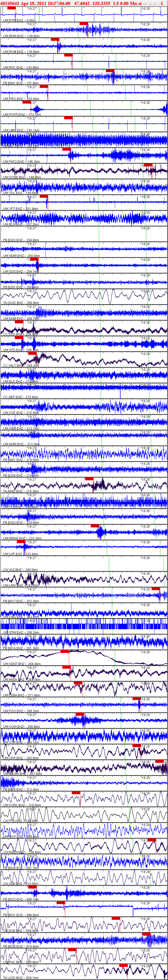Click the red pick flag on the ETW trace
Viewport: 168px width, 980px height.
(x=11, y=8)
